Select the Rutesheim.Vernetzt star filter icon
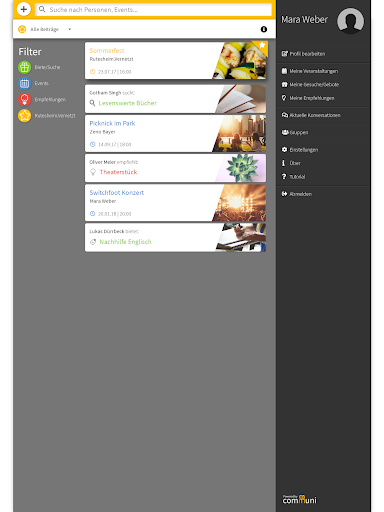The height and width of the screenshot is (512, 384). coord(24,116)
